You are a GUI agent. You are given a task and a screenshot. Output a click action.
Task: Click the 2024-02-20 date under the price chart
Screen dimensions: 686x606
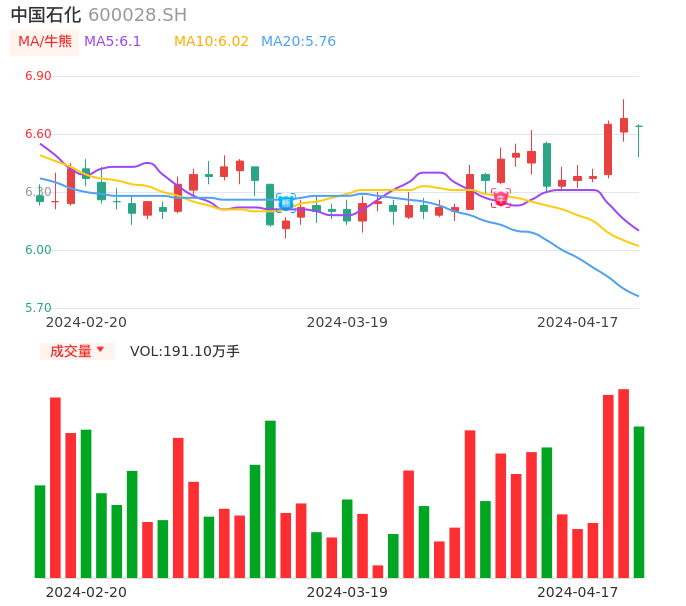[86, 322]
